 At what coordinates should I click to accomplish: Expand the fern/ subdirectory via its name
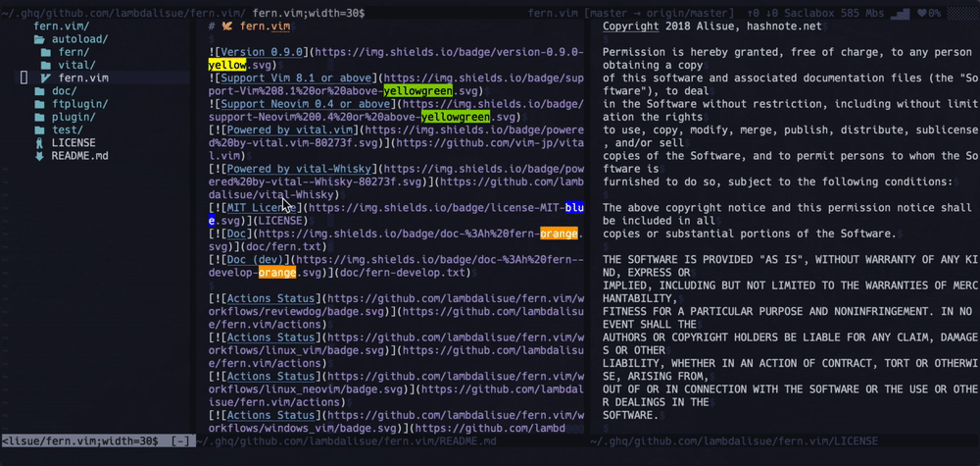tap(73, 52)
